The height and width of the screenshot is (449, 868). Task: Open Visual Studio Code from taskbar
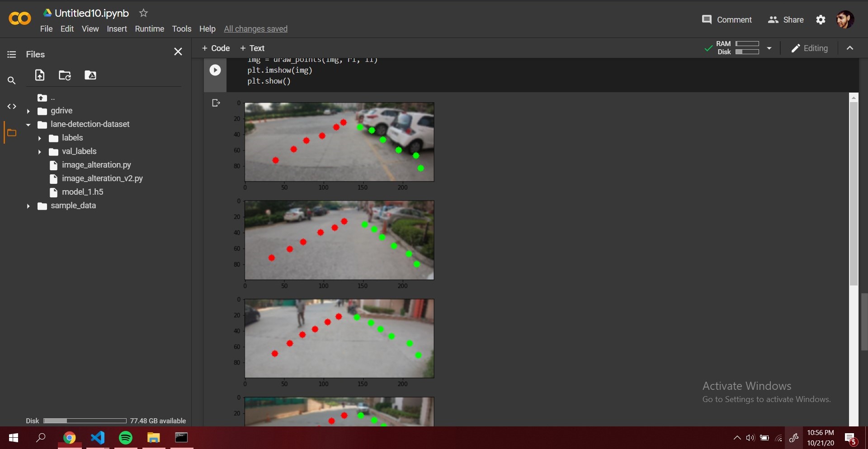click(x=98, y=438)
